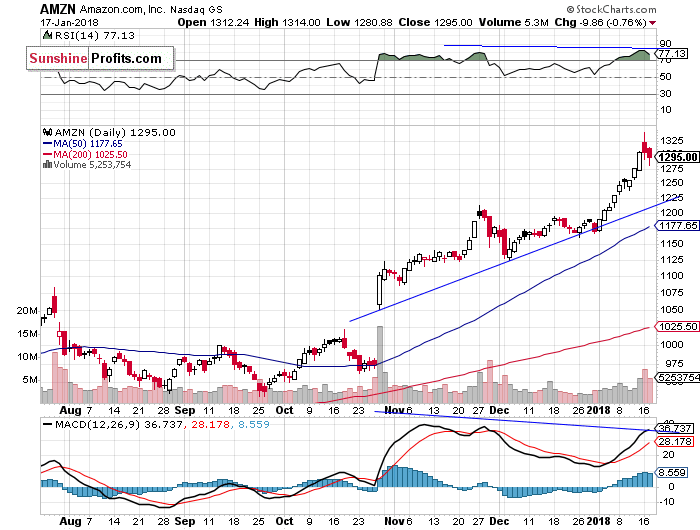This screenshot has height=530, width=700.
Task: Click the blue MA(50) line marker
Action: [47, 144]
